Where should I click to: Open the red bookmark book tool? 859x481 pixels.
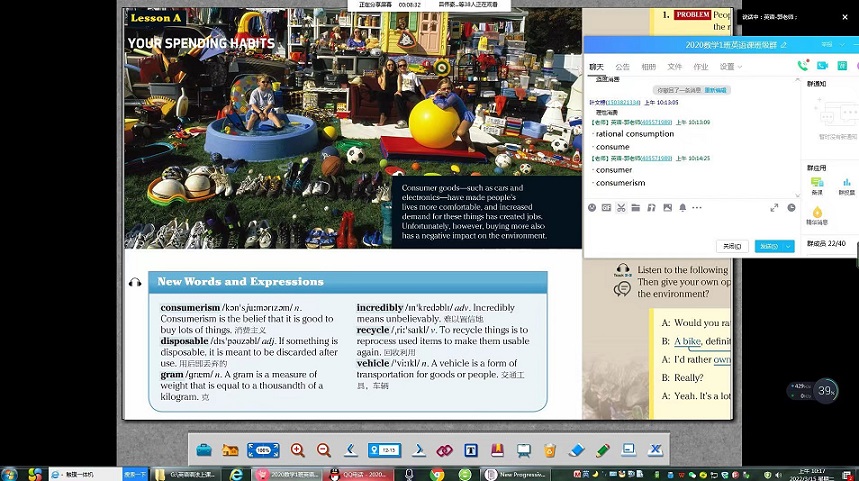point(497,450)
